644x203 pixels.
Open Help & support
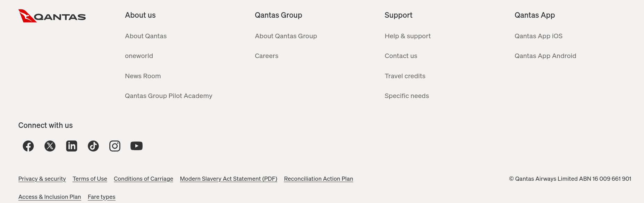(x=407, y=36)
